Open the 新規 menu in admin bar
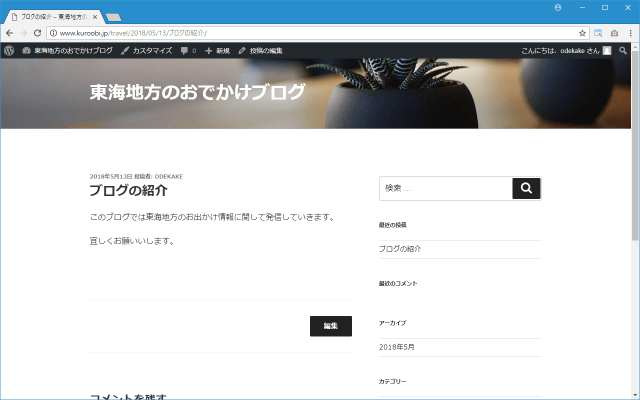 [218, 51]
